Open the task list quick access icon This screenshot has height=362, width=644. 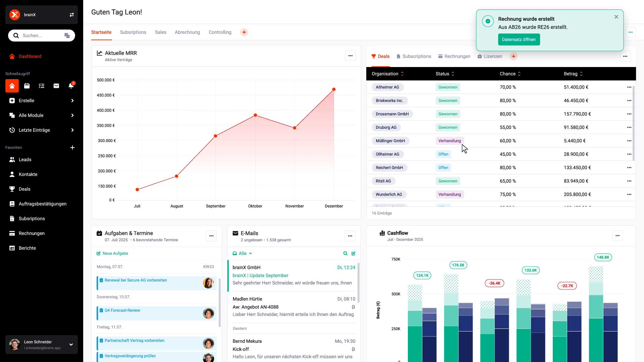pos(42,86)
